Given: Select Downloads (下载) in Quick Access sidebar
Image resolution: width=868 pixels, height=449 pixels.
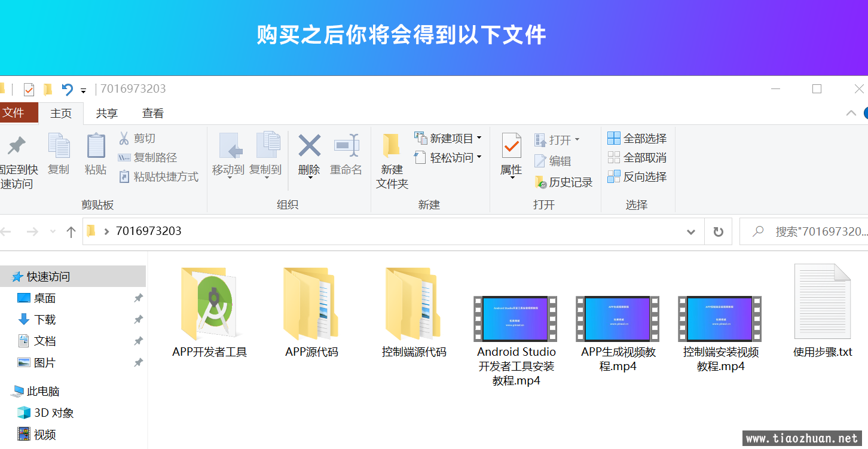Looking at the screenshot, I should pos(45,320).
